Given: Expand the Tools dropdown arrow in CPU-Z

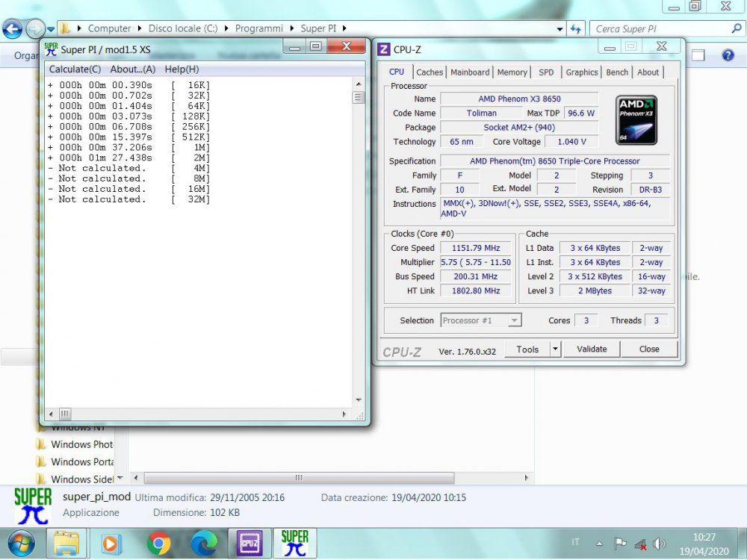Looking at the screenshot, I should pos(555,349).
